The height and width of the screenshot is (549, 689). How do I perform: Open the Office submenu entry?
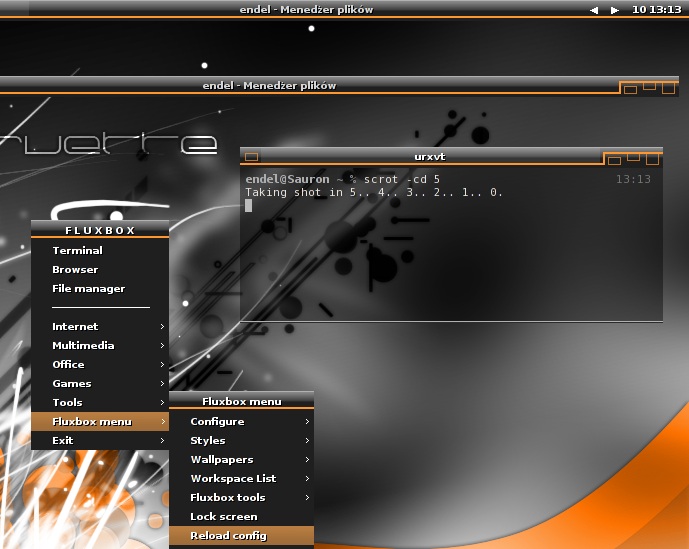pos(100,364)
